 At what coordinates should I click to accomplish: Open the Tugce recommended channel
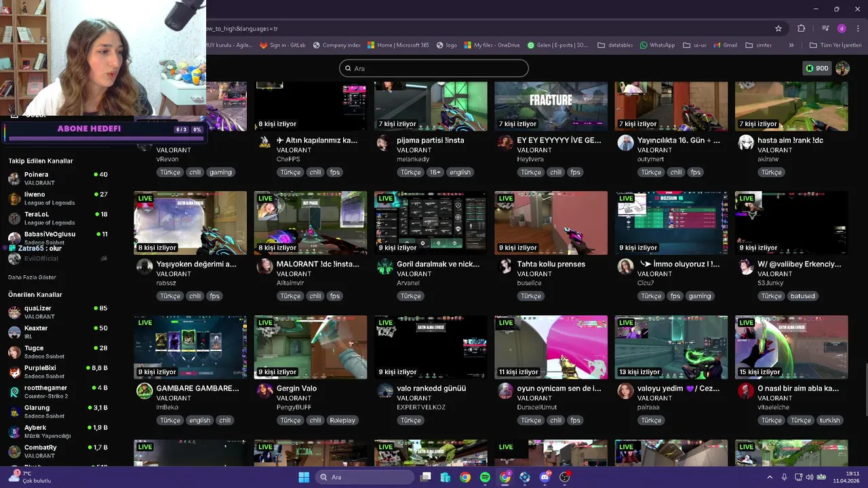(58, 352)
